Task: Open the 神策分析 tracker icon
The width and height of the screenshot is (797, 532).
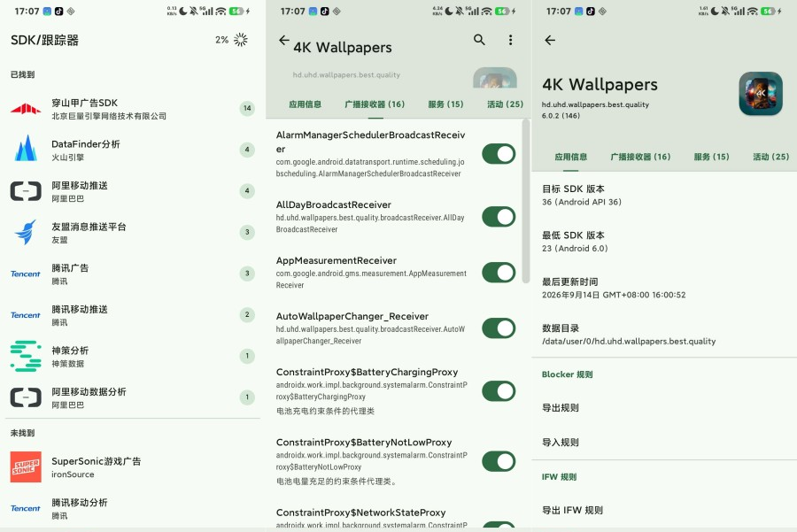Action: pyautogui.click(x=26, y=356)
